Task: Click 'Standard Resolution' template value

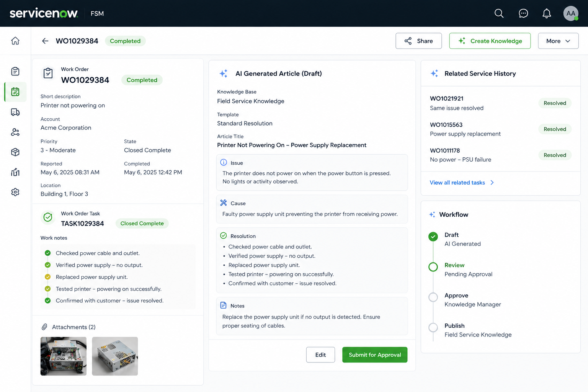Action: click(245, 123)
